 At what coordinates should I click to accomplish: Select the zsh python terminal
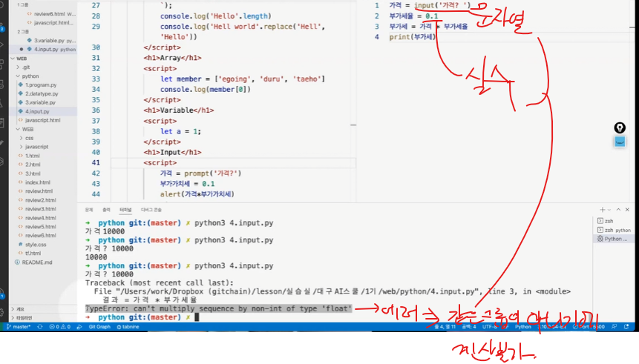(x=613, y=230)
